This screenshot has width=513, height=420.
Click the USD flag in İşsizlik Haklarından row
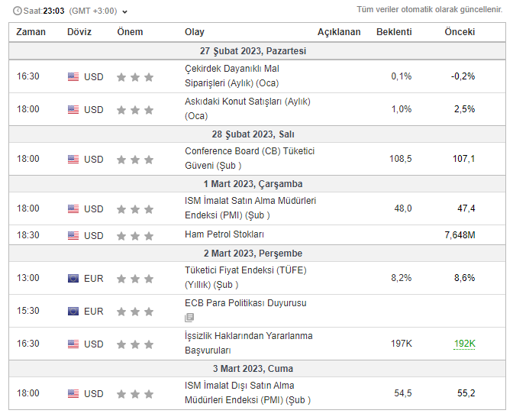(73, 344)
